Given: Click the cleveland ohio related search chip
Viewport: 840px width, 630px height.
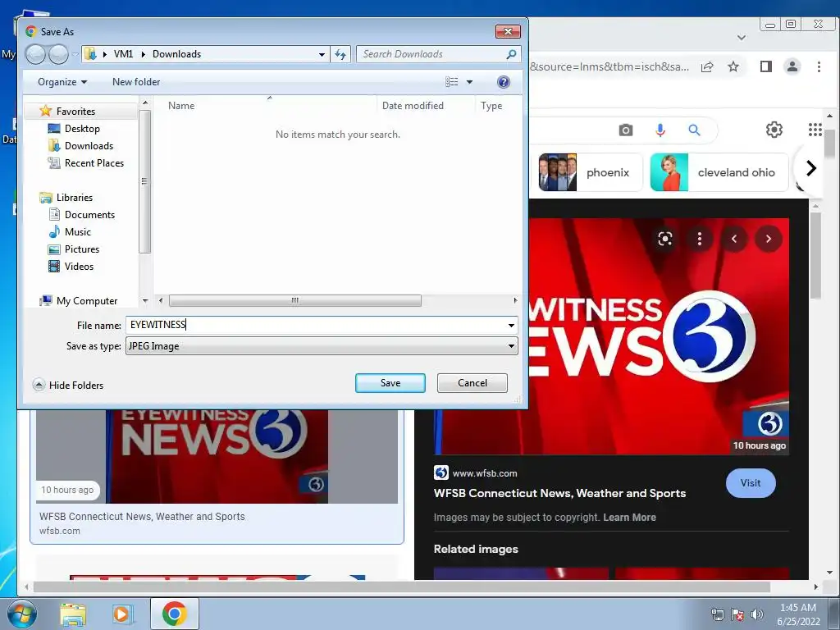Looking at the screenshot, I should [719, 172].
